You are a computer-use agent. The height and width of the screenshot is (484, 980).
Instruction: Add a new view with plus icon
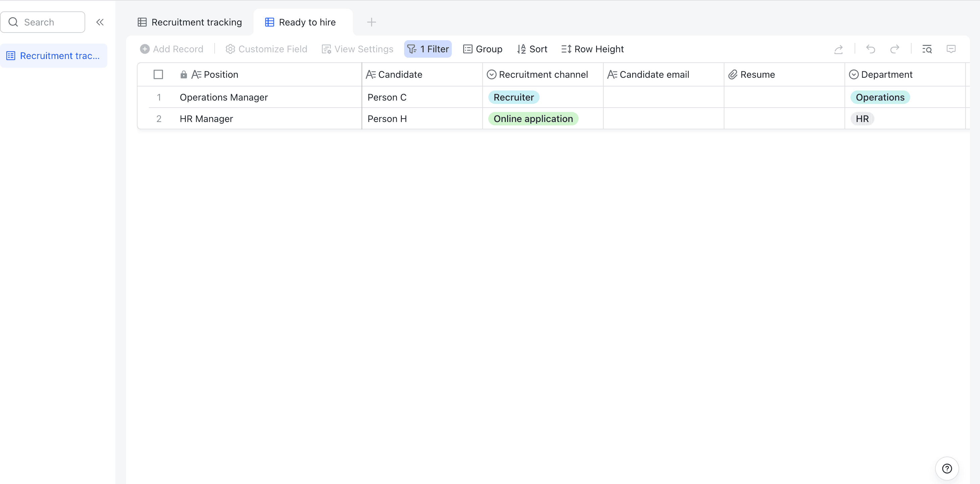371,22
